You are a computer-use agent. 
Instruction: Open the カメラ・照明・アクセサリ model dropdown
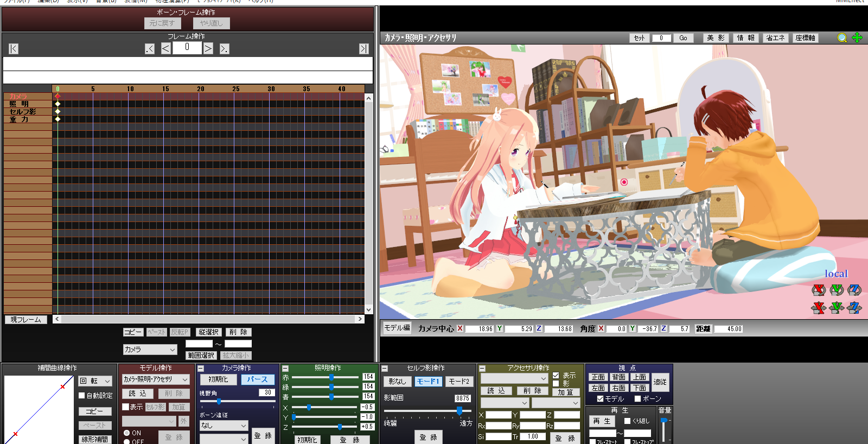pos(156,379)
